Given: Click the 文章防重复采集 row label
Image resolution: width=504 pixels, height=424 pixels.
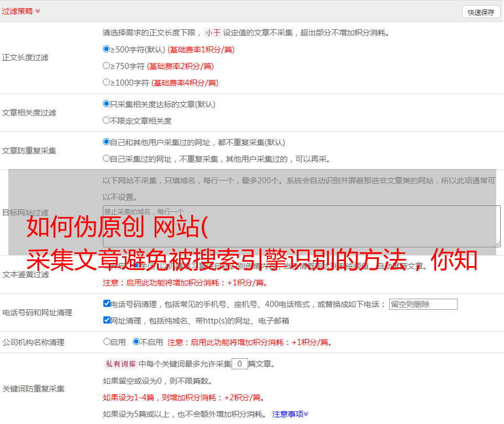Looking at the screenshot, I should point(29,151).
